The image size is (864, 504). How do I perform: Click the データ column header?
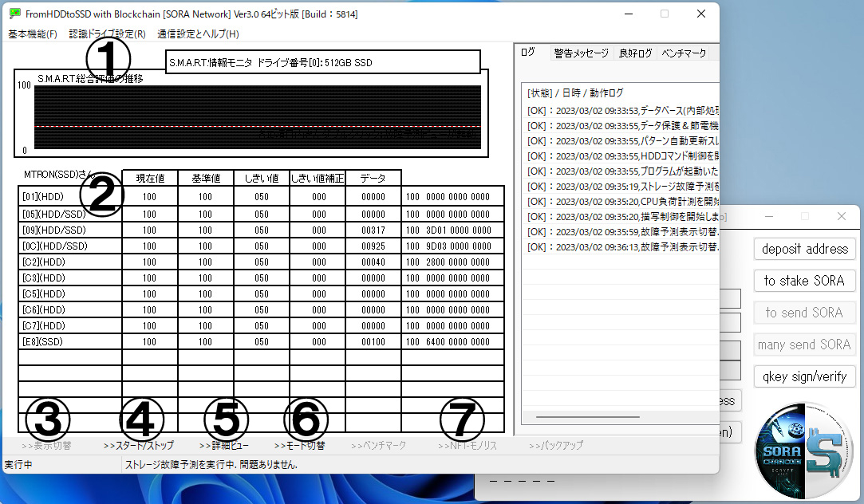(373, 178)
